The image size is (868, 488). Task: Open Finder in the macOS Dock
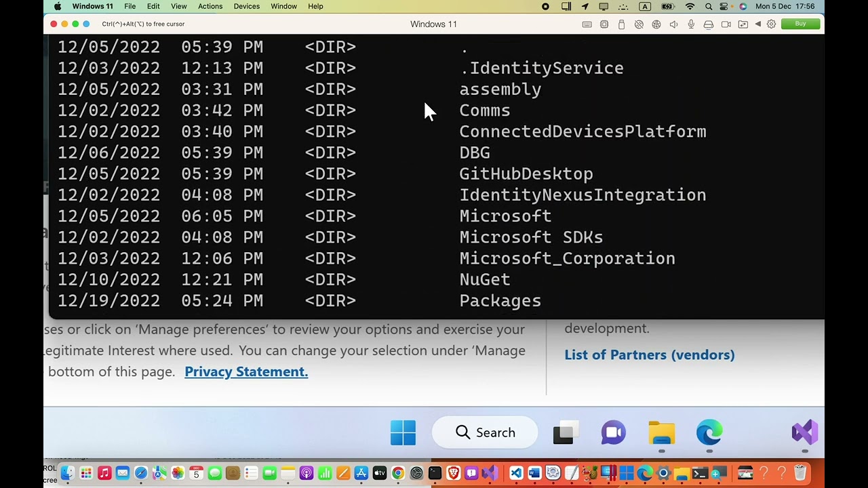click(x=67, y=473)
